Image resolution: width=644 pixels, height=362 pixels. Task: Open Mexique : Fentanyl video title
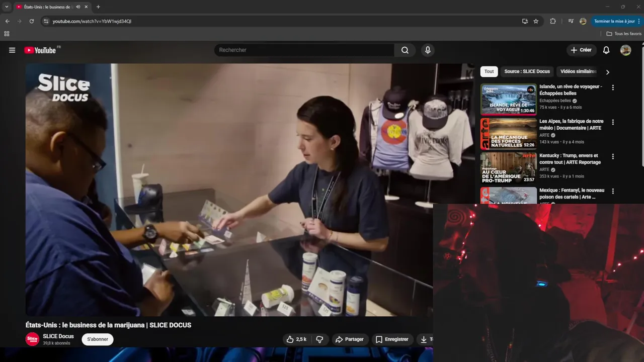[x=572, y=194]
